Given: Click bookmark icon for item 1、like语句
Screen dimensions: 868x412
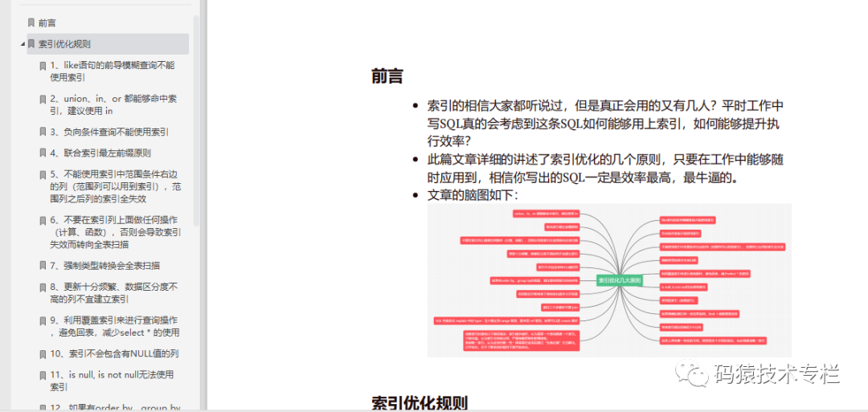Looking at the screenshot, I should 43,66.
